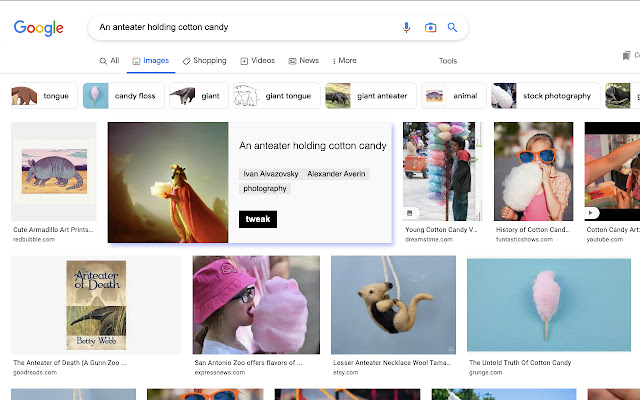Select the Alexander Averin tag

click(336, 174)
